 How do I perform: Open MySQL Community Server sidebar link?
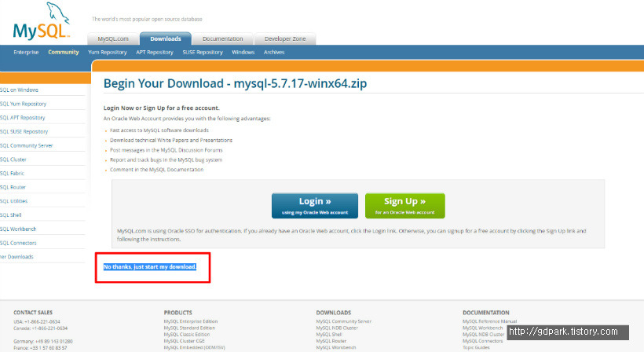pos(26,146)
